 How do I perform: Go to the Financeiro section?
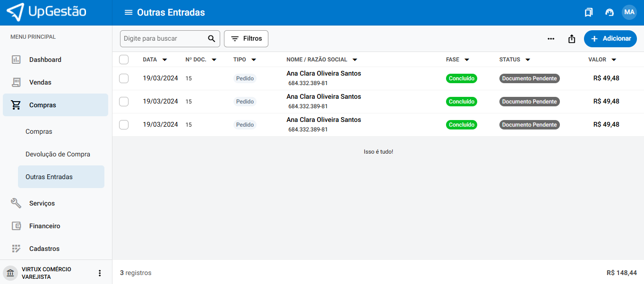(45, 226)
